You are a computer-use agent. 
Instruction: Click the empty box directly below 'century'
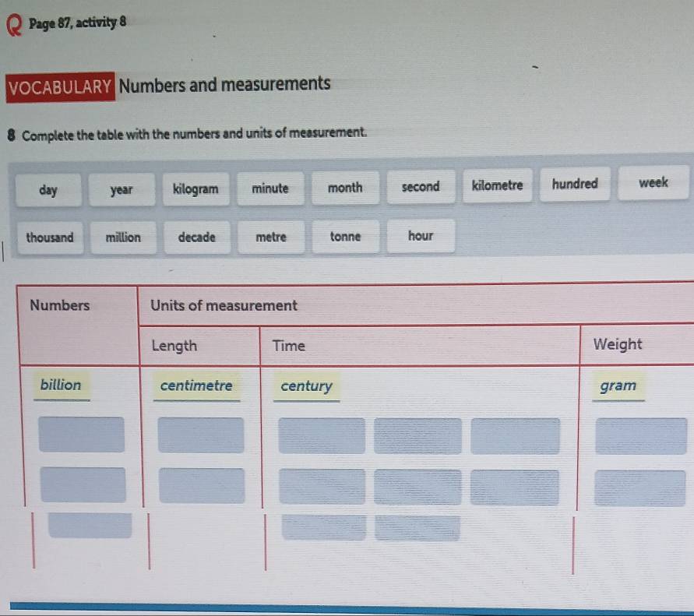(x=322, y=436)
